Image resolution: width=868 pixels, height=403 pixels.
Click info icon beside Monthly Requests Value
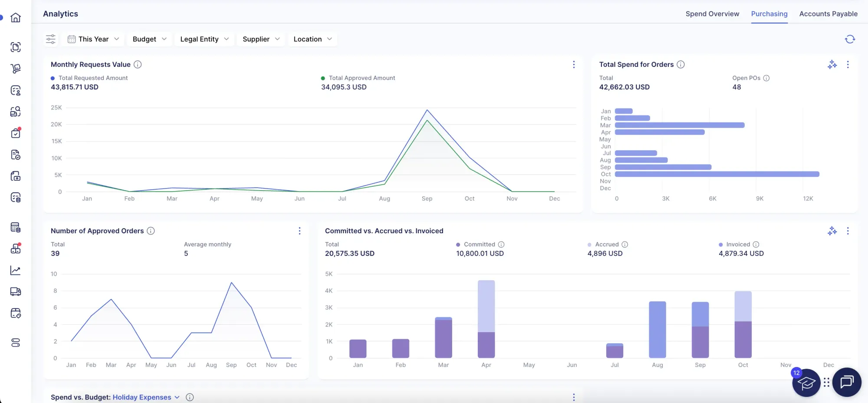(x=138, y=65)
